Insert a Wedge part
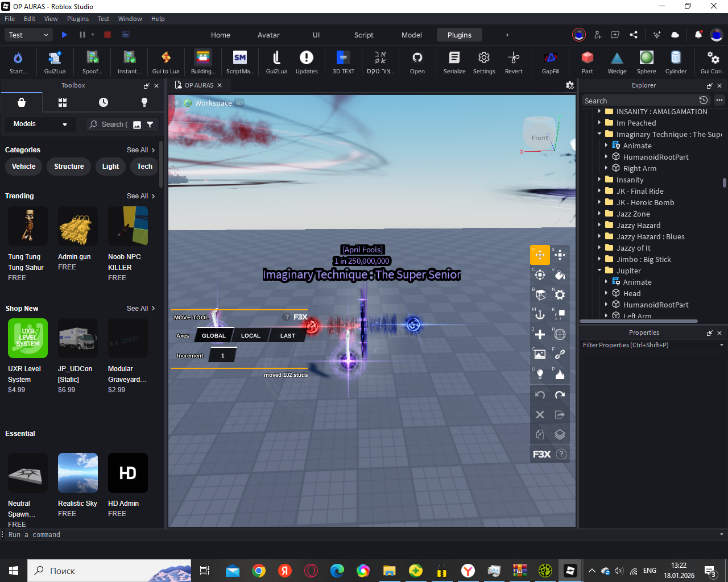Viewport: 728px width, 582px height. (617, 61)
